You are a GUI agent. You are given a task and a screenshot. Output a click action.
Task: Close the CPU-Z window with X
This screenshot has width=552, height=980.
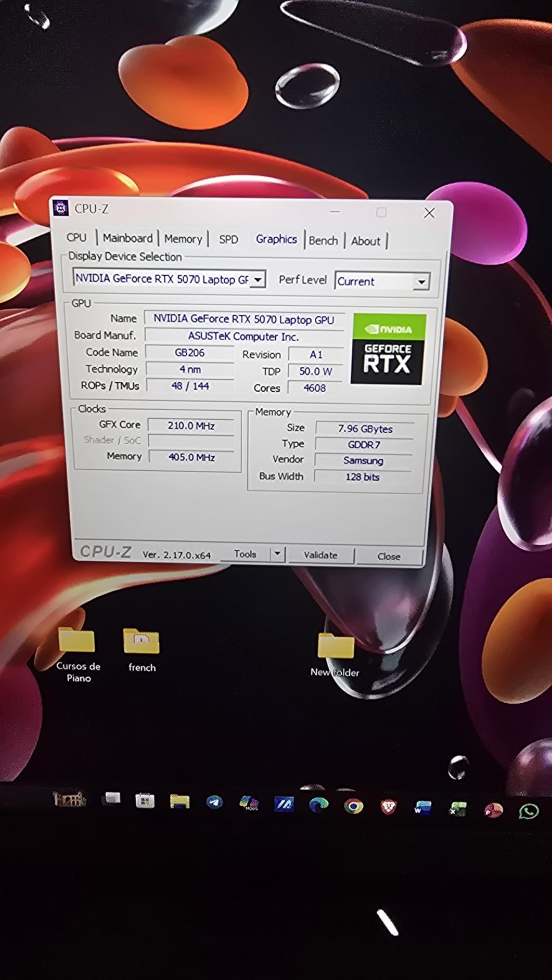click(429, 213)
